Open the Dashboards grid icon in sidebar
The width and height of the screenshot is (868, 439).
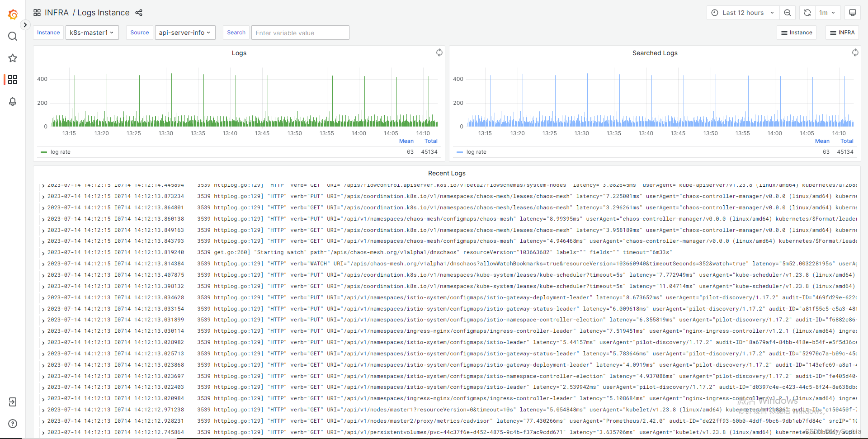pos(13,80)
